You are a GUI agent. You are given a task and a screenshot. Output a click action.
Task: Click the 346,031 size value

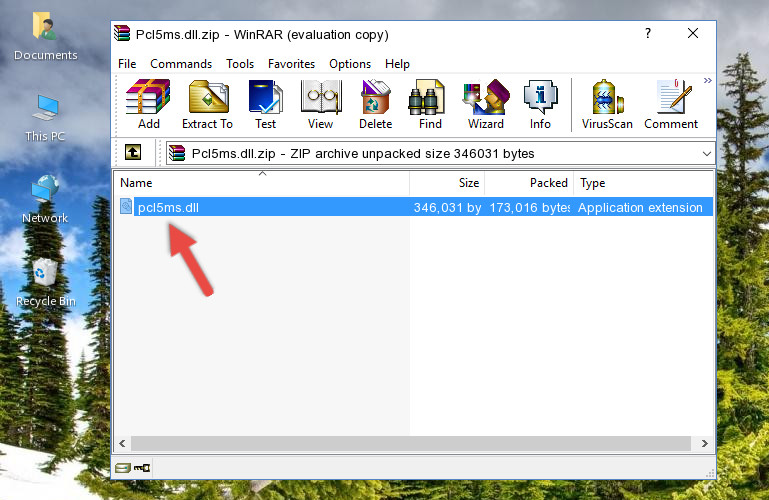447,207
